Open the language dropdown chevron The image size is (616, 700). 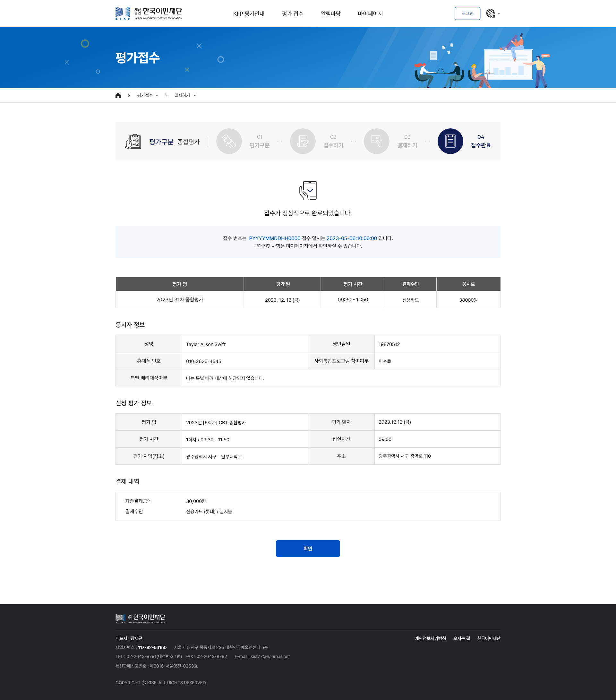(499, 14)
